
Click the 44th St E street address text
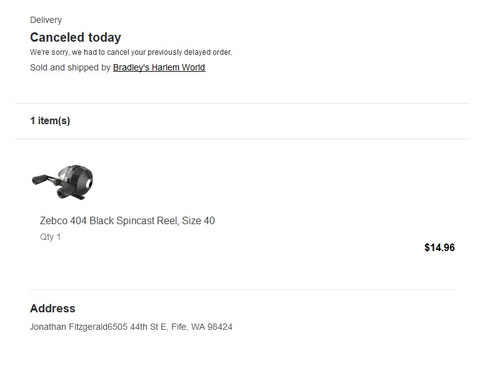pos(148,327)
